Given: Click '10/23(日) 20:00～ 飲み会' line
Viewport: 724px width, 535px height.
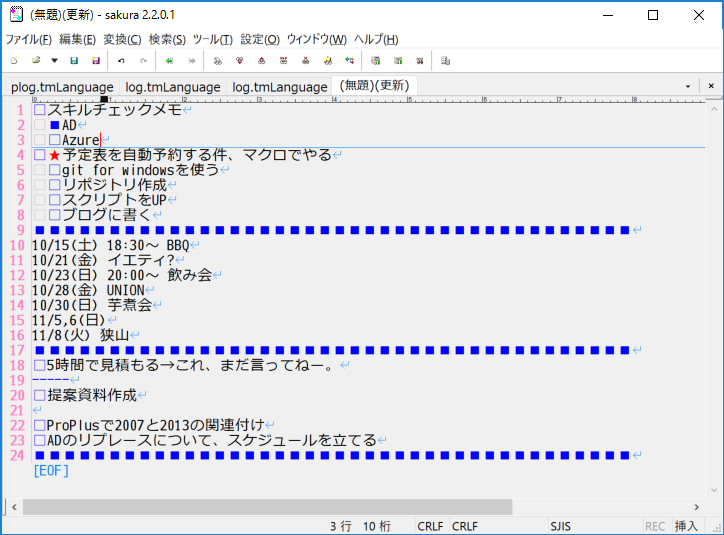Looking at the screenshot, I should [x=122, y=275].
